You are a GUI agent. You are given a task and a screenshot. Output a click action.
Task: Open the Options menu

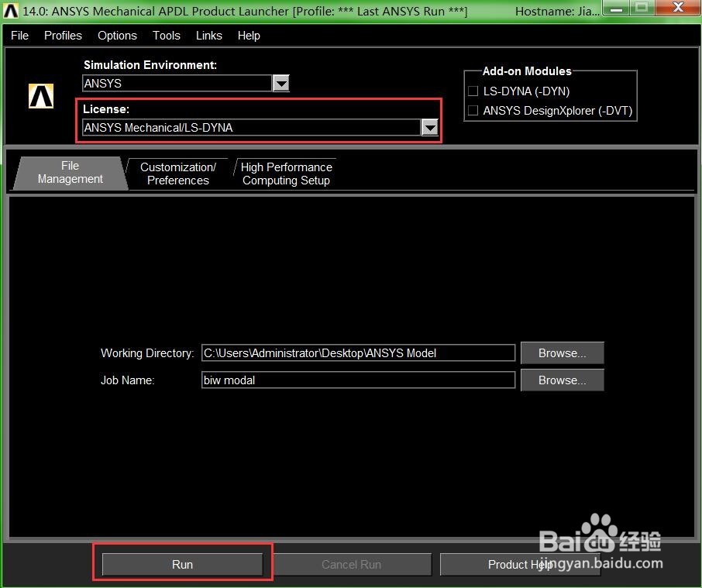[117, 36]
